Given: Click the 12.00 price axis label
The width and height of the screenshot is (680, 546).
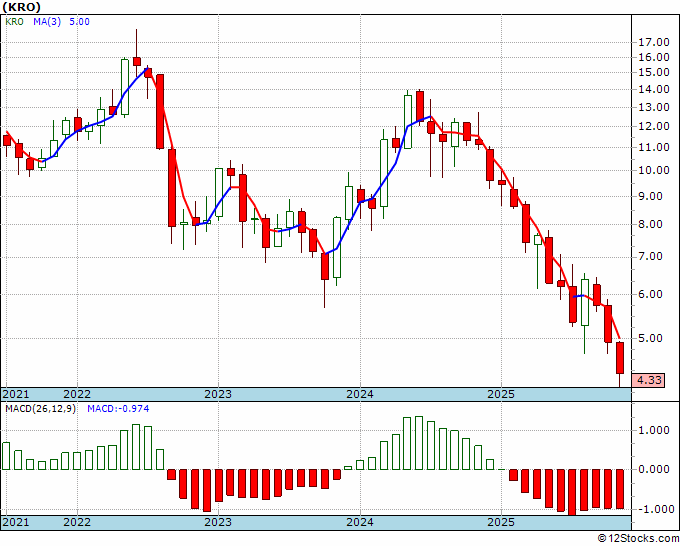Looking at the screenshot, I should click(x=654, y=127).
